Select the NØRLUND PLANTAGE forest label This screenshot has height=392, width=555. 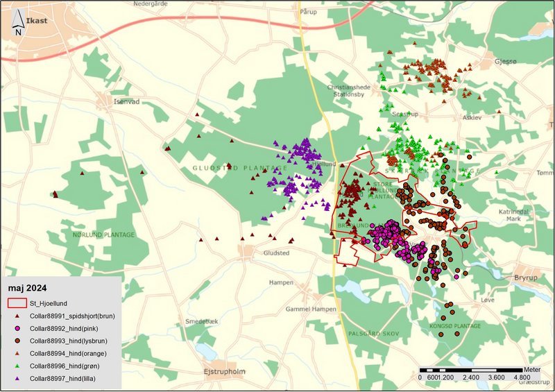click(103, 235)
